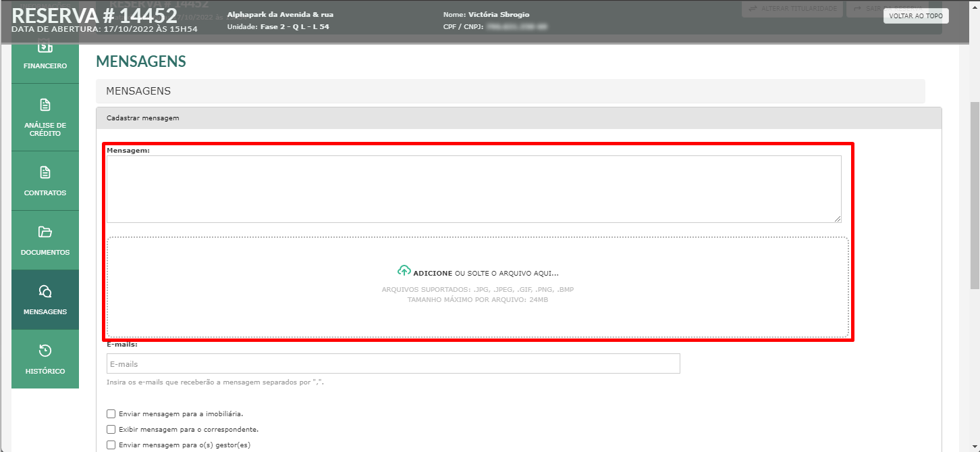This screenshot has height=452, width=980.
Task: Check 'Enviar mensagem para o(s) gestor(es)'
Action: tap(111, 445)
